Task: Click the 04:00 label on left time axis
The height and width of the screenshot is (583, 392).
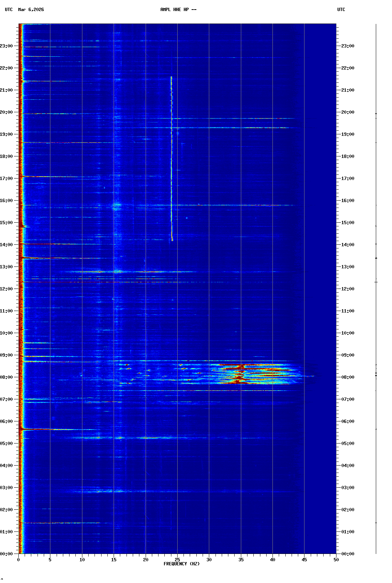Action: click(6, 466)
